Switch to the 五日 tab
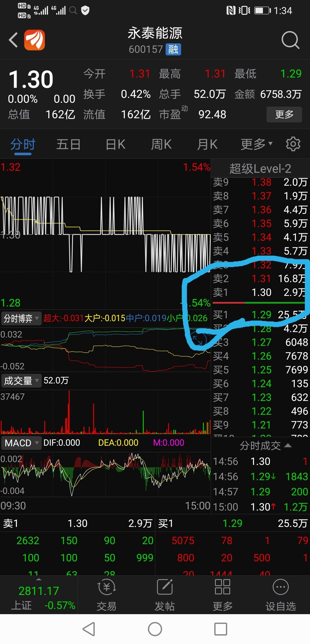The width and height of the screenshot is (310, 644). [x=68, y=144]
